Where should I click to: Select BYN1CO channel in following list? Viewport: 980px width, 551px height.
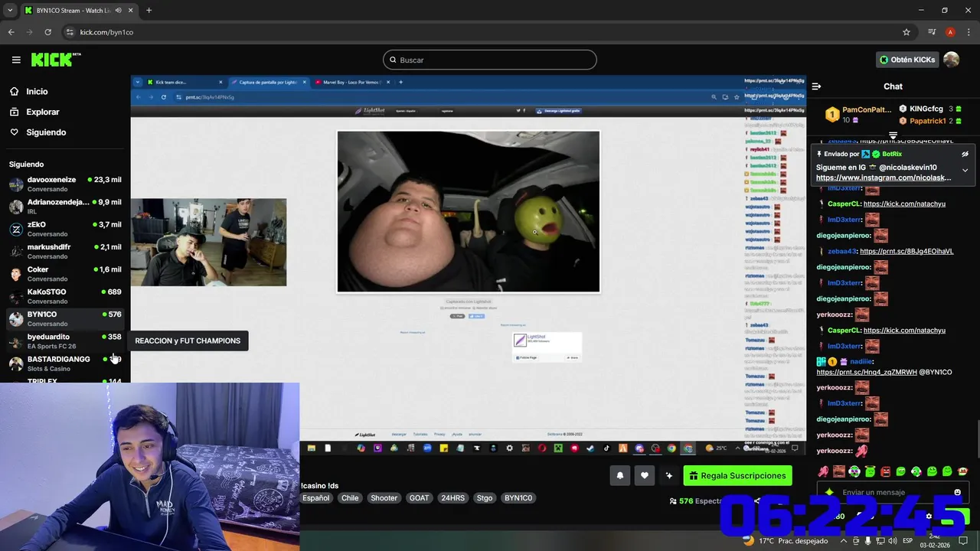click(x=65, y=318)
